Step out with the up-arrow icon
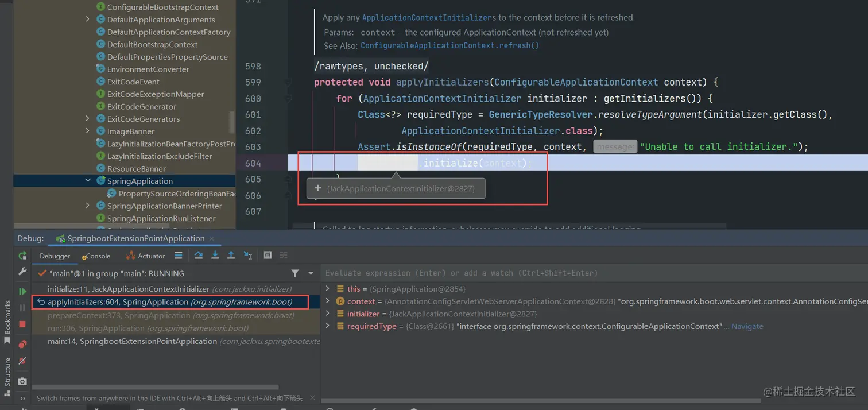Screen dimensions: 868x410 [231, 256]
